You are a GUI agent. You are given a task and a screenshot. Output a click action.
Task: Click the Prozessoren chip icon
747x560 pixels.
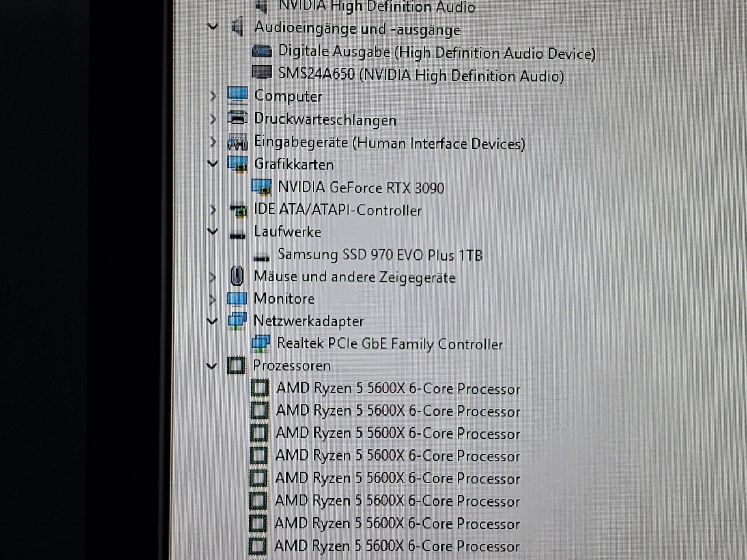[236, 365]
